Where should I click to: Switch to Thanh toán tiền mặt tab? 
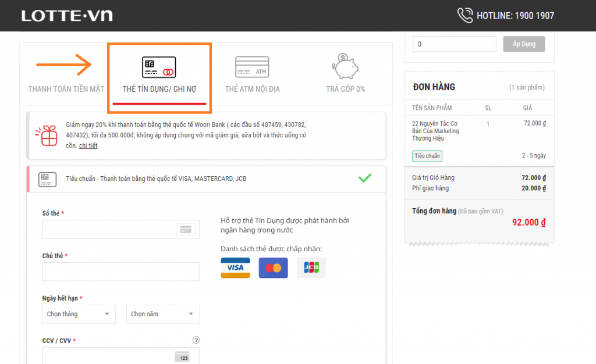pos(66,89)
